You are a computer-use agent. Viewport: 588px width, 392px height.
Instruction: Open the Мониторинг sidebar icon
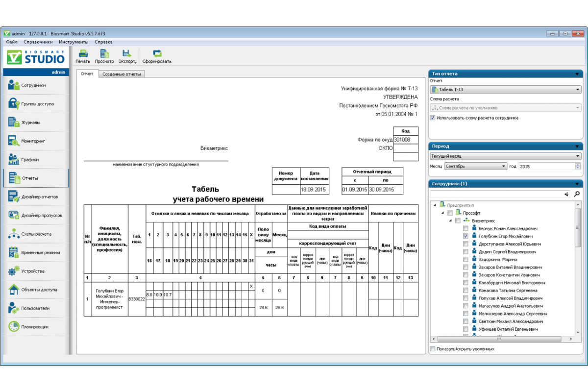14,141
